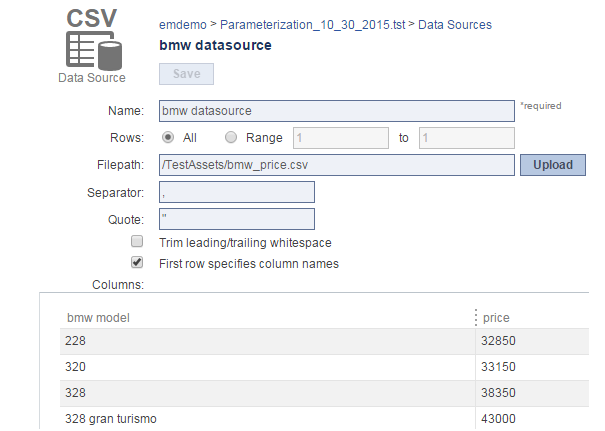Image resolution: width=605 pixels, height=431 pixels.
Task: Click the 38350 price cell
Action: click(532, 393)
